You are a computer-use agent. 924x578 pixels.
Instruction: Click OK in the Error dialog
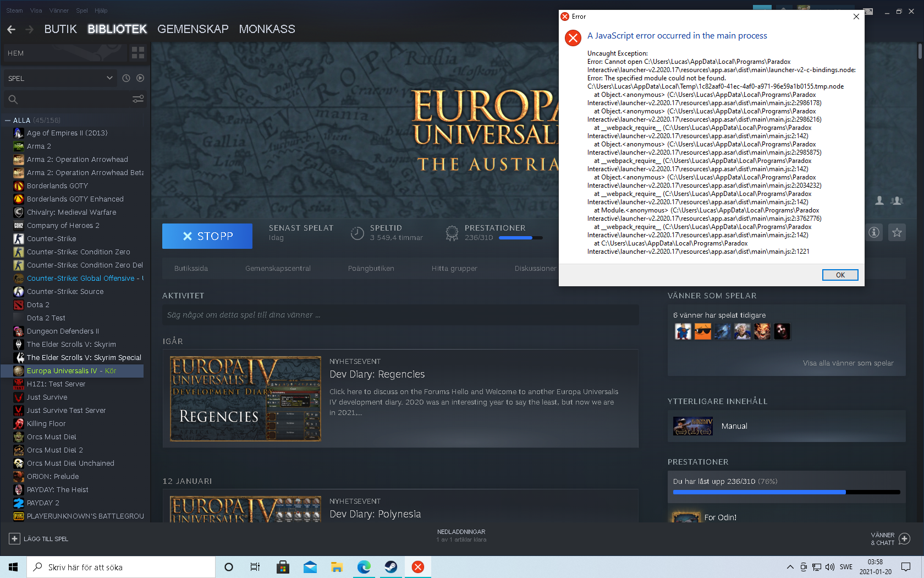tap(840, 275)
